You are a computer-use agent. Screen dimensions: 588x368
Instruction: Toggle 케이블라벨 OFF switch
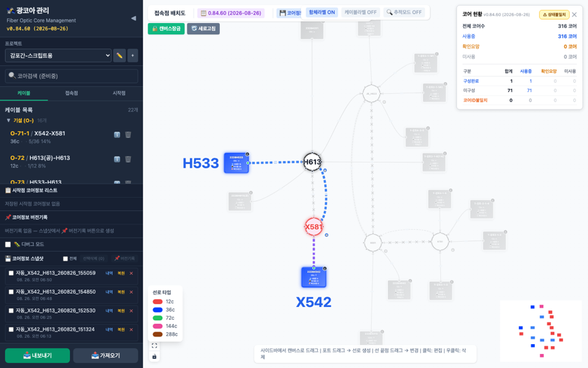pyautogui.click(x=360, y=13)
